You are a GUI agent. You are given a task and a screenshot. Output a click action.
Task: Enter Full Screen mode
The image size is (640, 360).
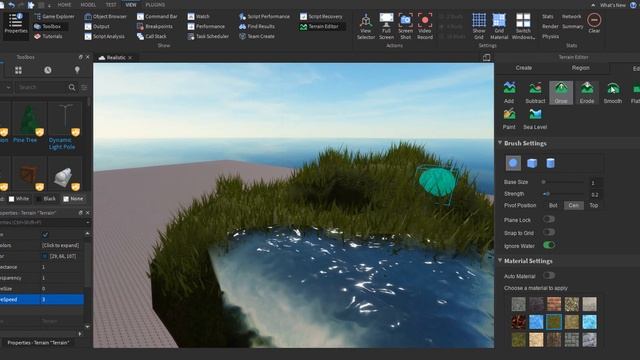click(x=386, y=26)
